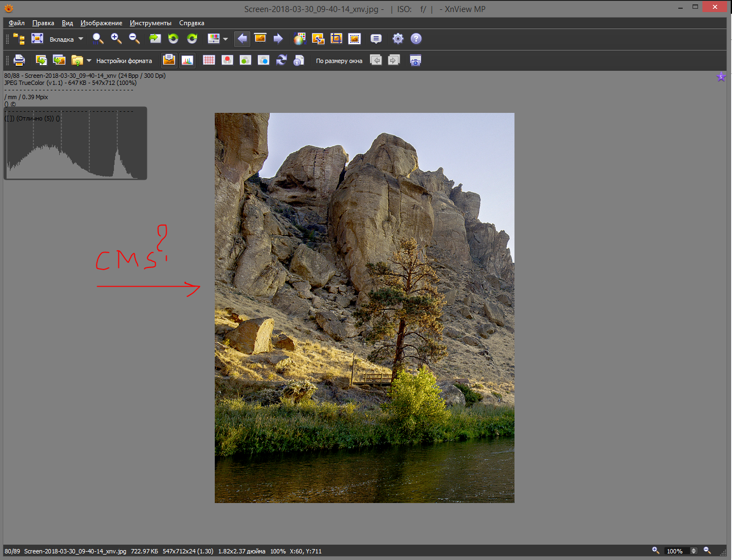Toggle the image info overlay button

point(169,60)
